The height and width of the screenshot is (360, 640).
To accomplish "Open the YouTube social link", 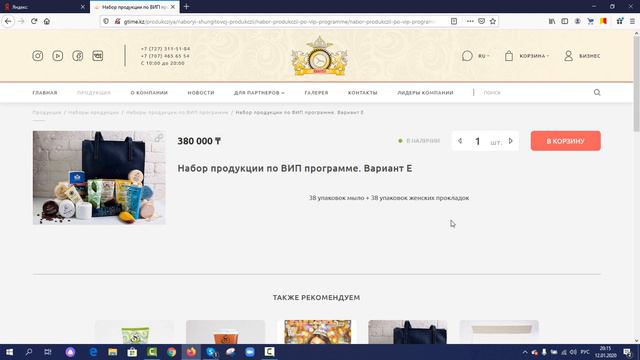I will click(x=58, y=56).
